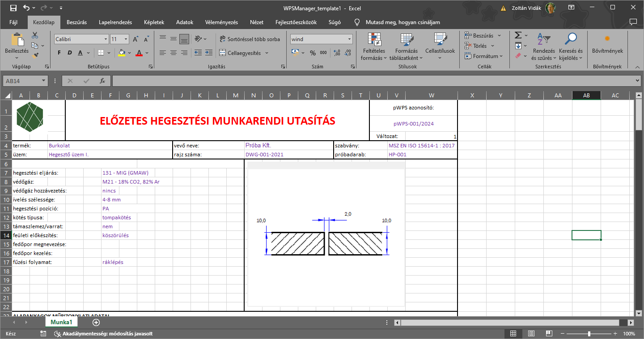The width and height of the screenshot is (644, 339).
Task: Click the Borders icon in Betűtípus group
Action: pos(102,53)
